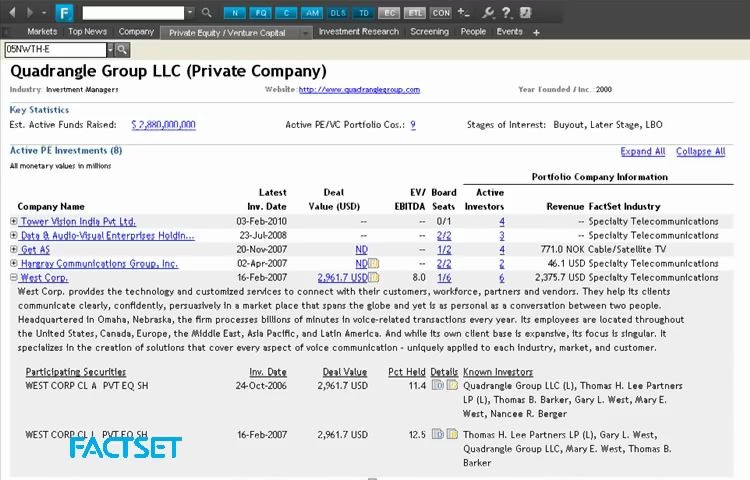
Task: Click the FactSet F logo icon
Action: 65,13
